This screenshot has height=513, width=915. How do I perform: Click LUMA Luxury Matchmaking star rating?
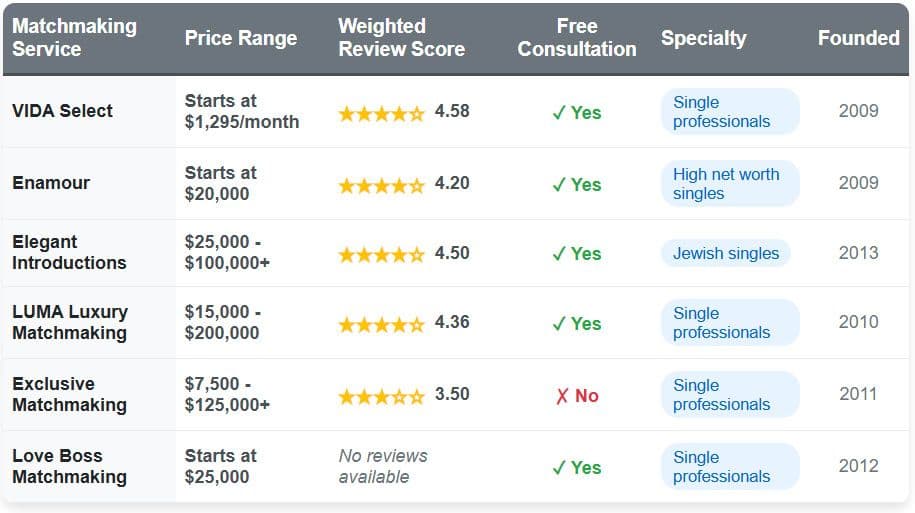click(x=382, y=324)
